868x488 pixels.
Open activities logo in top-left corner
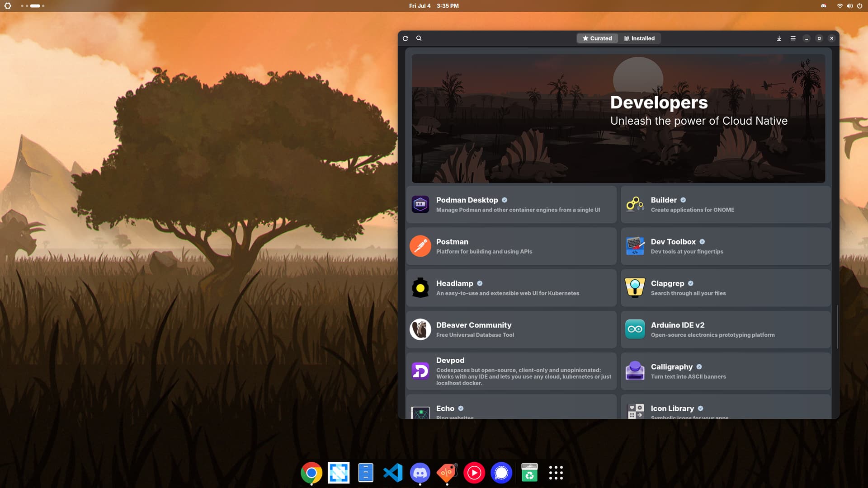8,6
